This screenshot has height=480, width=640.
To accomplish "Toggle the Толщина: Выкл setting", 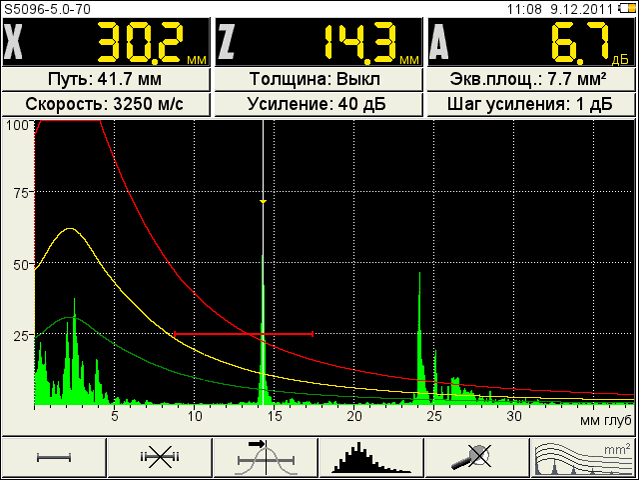I will pyautogui.click(x=319, y=79).
